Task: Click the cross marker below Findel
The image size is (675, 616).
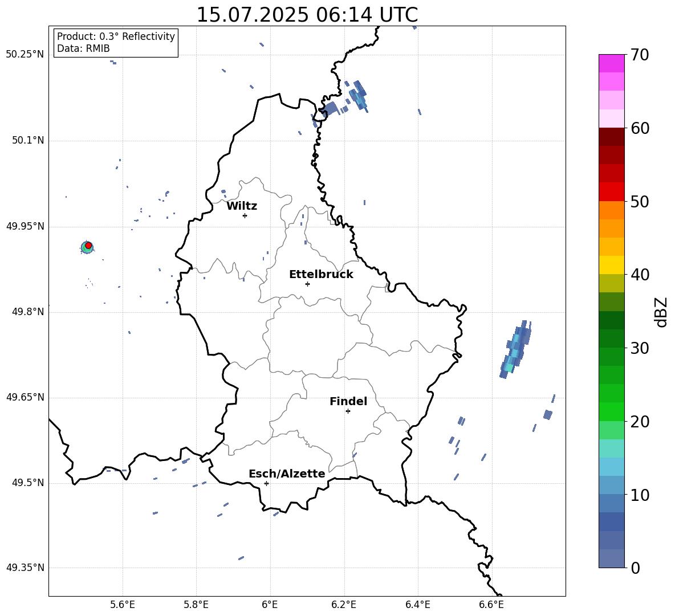Action: [348, 411]
